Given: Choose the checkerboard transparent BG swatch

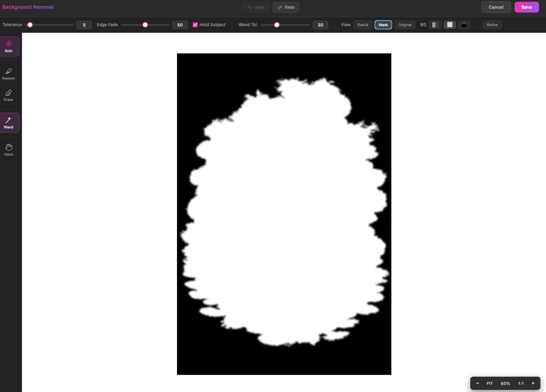Looking at the screenshot, I should point(435,25).
